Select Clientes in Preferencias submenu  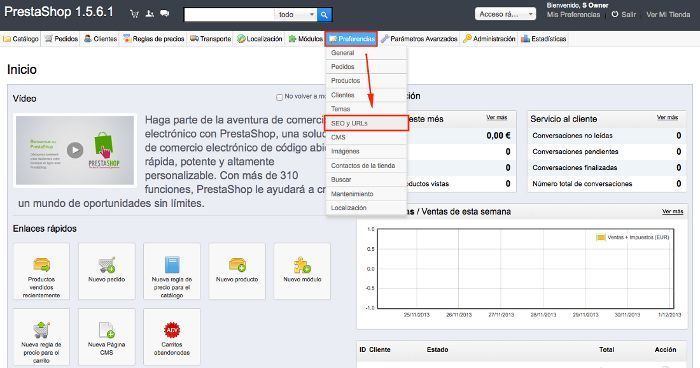366,95
